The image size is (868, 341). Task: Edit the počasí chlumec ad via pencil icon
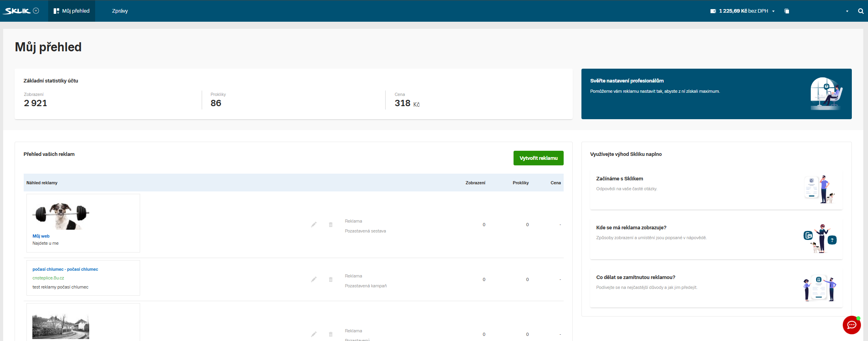314,279
